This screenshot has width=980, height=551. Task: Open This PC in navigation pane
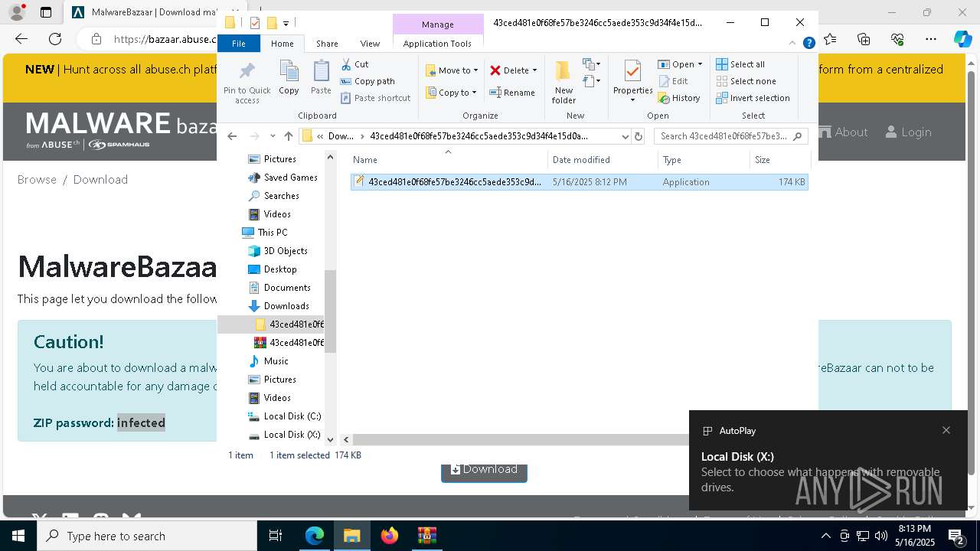click(x=265, y=233)
